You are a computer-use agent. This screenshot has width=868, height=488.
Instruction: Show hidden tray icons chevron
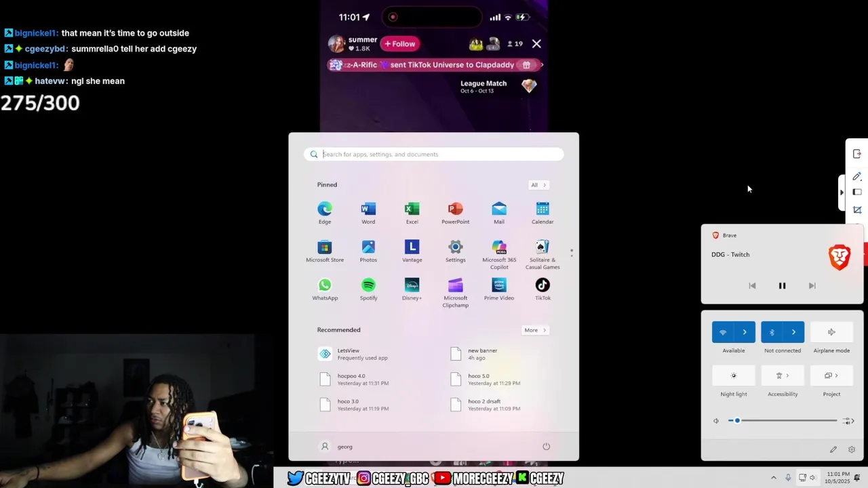coord(773,478)
